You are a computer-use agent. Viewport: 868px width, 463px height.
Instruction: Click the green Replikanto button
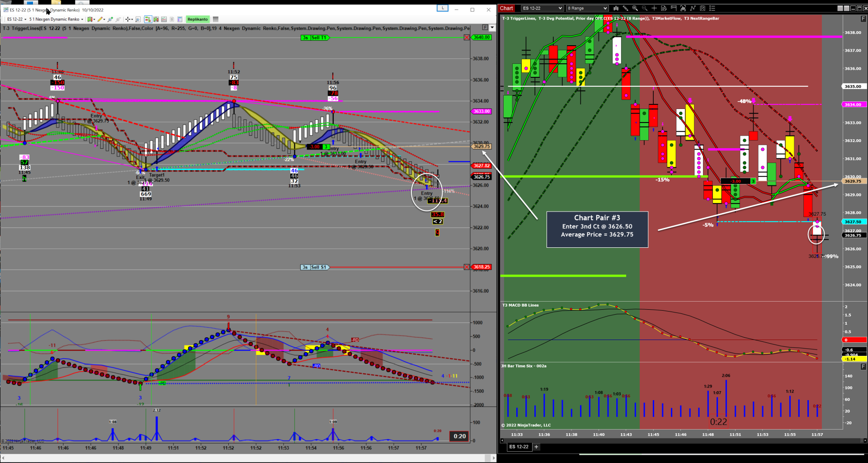tap(198, 19)
